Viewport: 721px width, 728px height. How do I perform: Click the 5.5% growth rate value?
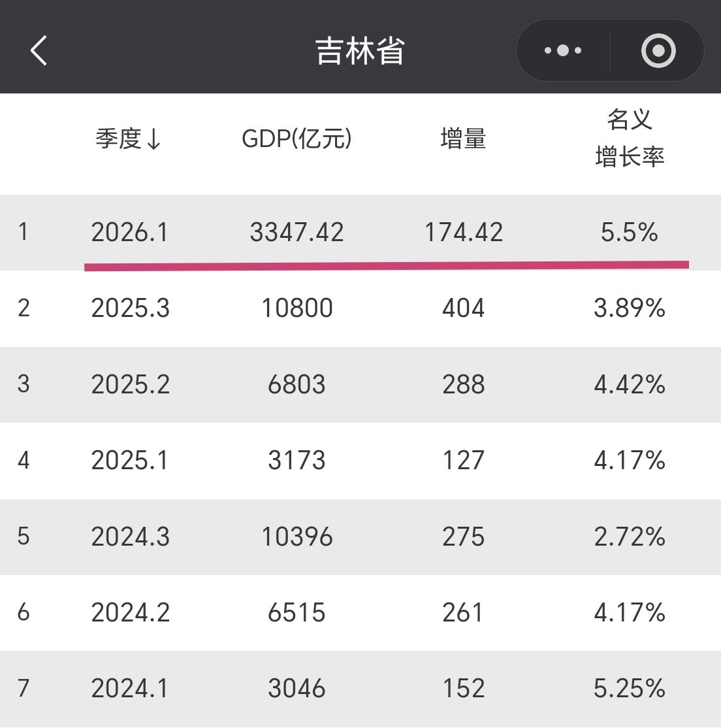[630, 233]
